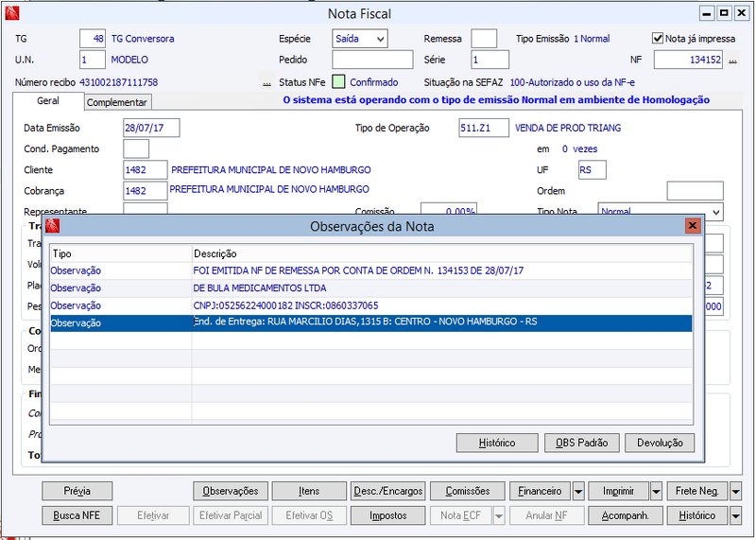Click the recibo number 431002187111758
Image resolution: width=756 pixels, height=540 pixels.
click(119, 82)
